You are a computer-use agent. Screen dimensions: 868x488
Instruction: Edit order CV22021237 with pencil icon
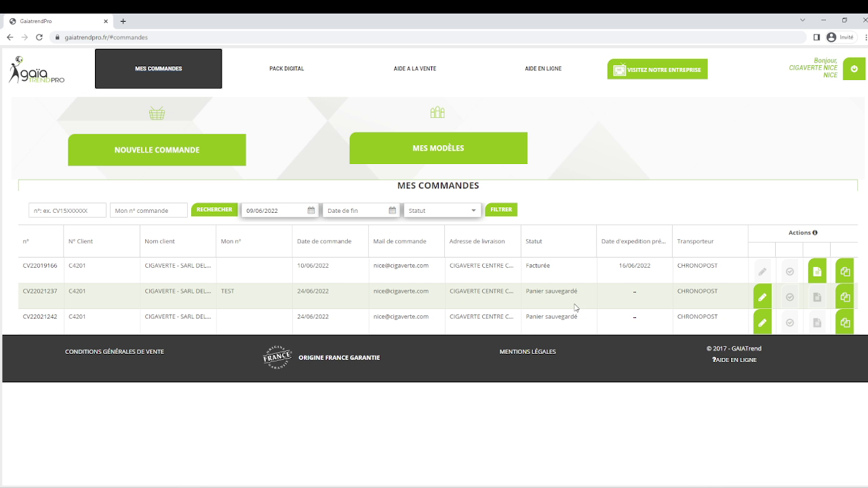coord(762,297)
